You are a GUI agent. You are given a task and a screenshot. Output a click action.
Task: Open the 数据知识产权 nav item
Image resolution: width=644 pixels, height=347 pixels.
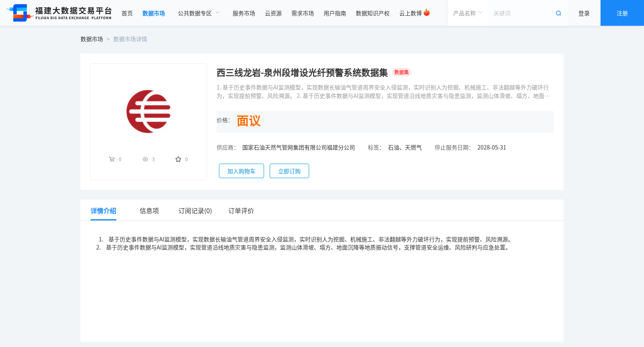click(x=373, y=13)
